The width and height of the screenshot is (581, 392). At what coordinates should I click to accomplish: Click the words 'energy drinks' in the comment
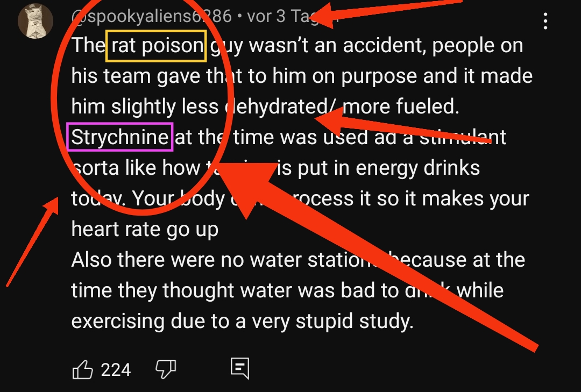[417, 168]
